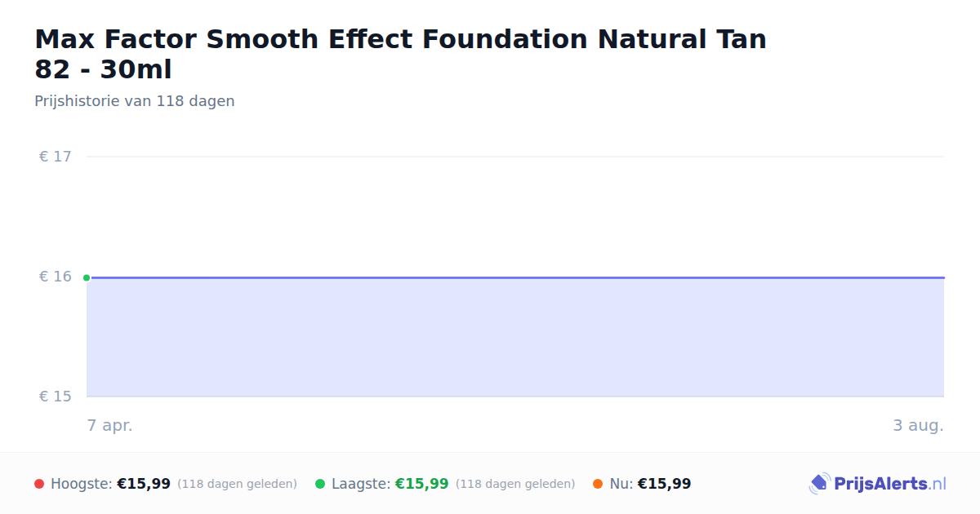Click the PrijsAlerts price tag logo icon
This screenshot has width=980, height=514.
819,484
